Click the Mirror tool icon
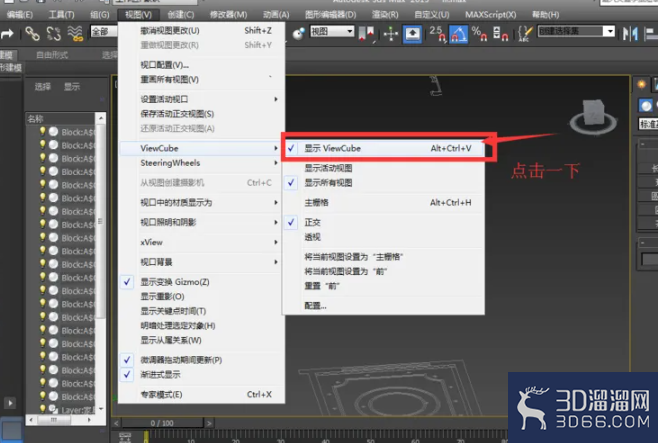Image resolution: width=658 pixels, height=443 pixels. pos(630,34)
